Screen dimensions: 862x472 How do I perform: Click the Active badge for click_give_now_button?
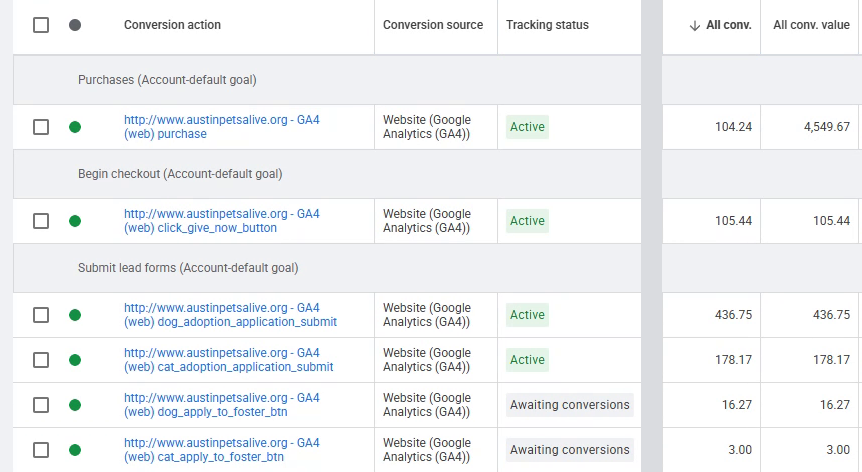point(527,221)
